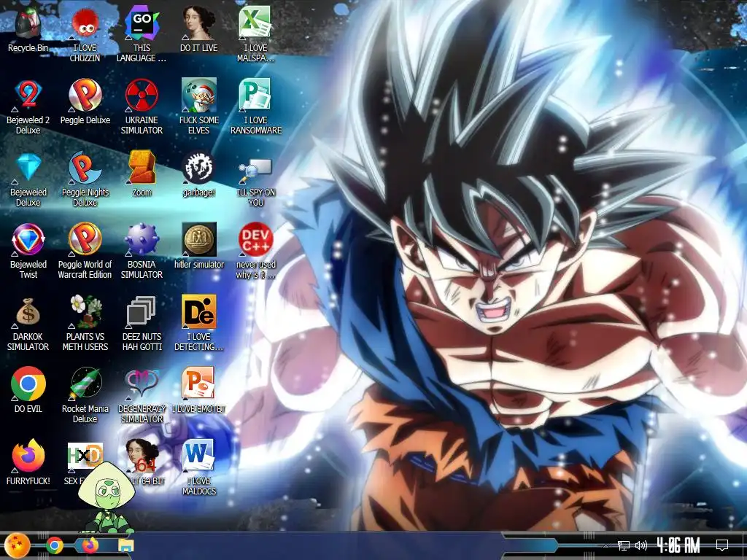Select the garbage! desktop shortcut
Image resolution: width=747 pixels, height=560 pixels.
tap(198, 168)
